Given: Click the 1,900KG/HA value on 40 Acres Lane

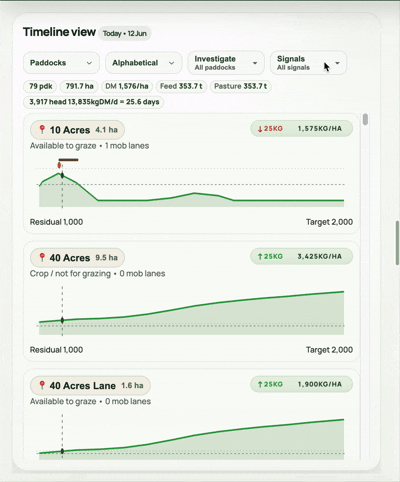Looking at the screenshot, I should 320,384.
